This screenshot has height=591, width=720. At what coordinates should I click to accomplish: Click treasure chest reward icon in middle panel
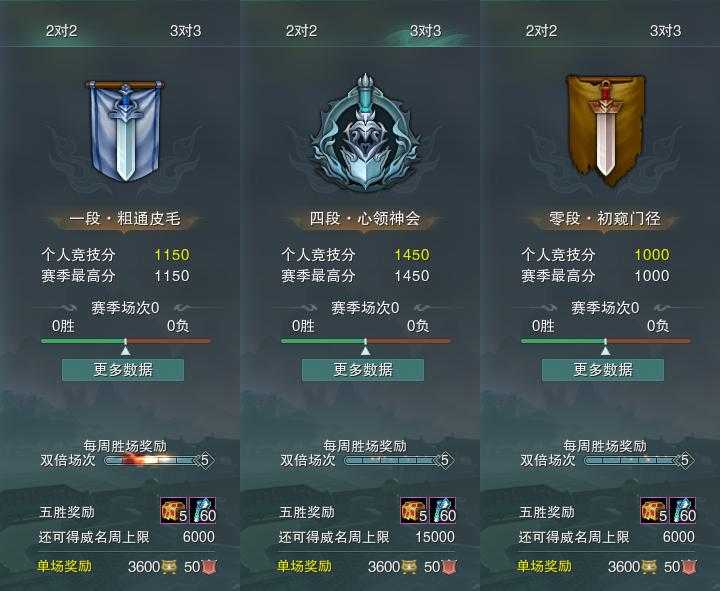414,510
